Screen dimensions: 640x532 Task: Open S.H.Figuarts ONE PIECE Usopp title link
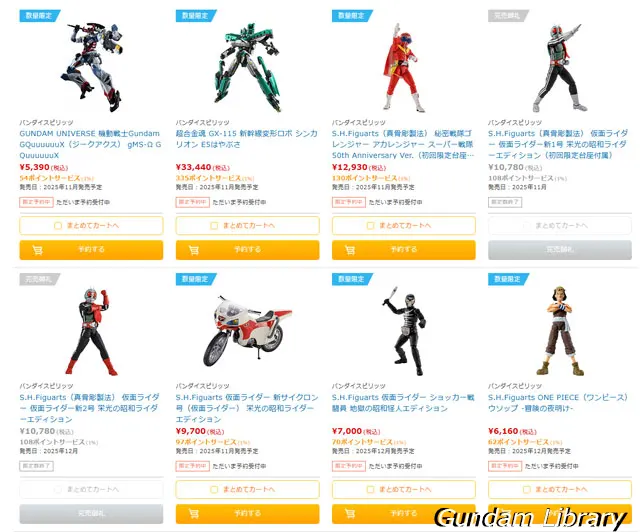(558, 403)
